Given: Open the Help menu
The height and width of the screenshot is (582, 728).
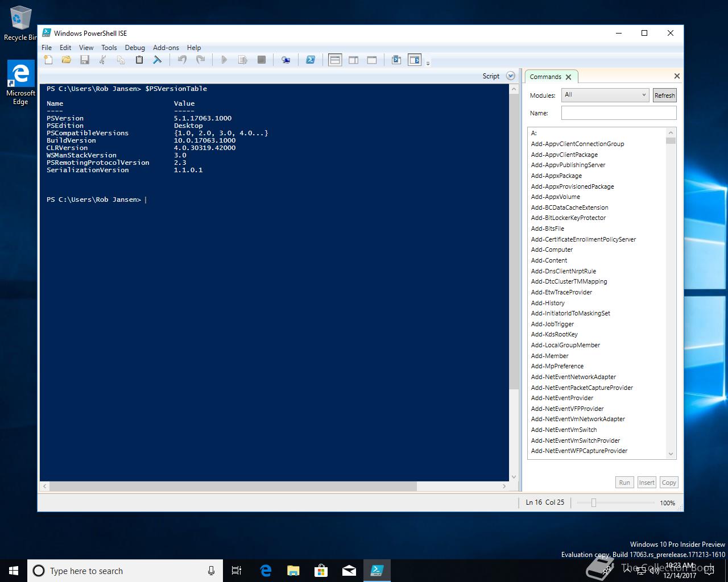Looking at the screenshot, I should [x=194, y=48].
